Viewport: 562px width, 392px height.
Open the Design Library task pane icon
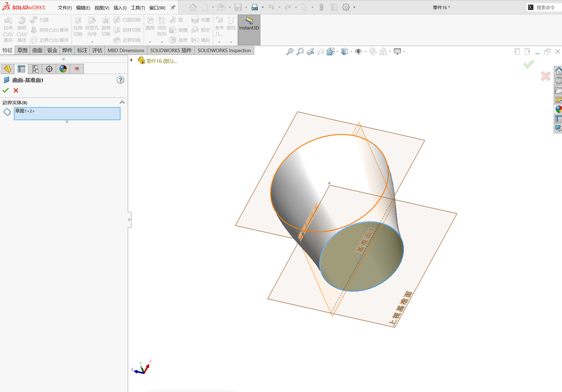click(x=558, y=81)
